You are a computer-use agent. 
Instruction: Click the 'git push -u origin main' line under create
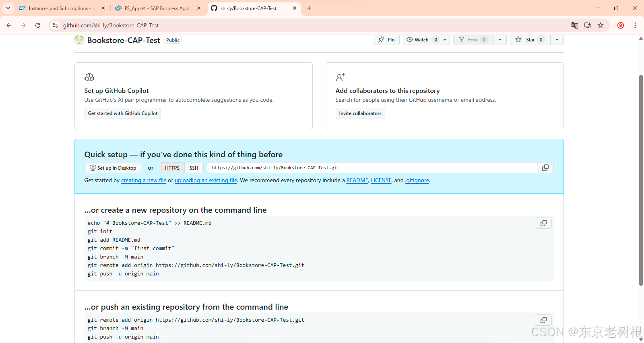click(x=123, y=274)
